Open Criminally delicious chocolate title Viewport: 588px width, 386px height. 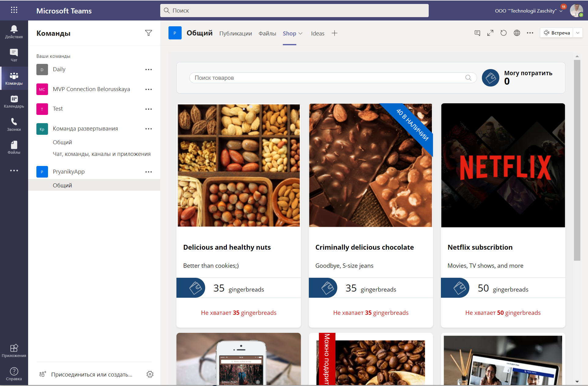[364, 247]
